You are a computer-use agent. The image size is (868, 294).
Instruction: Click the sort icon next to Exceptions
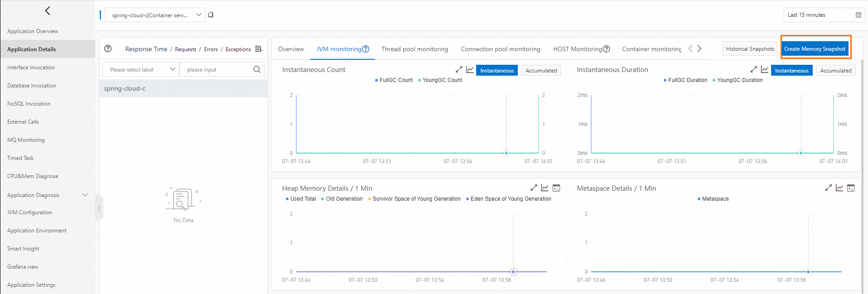coord(259,49)
